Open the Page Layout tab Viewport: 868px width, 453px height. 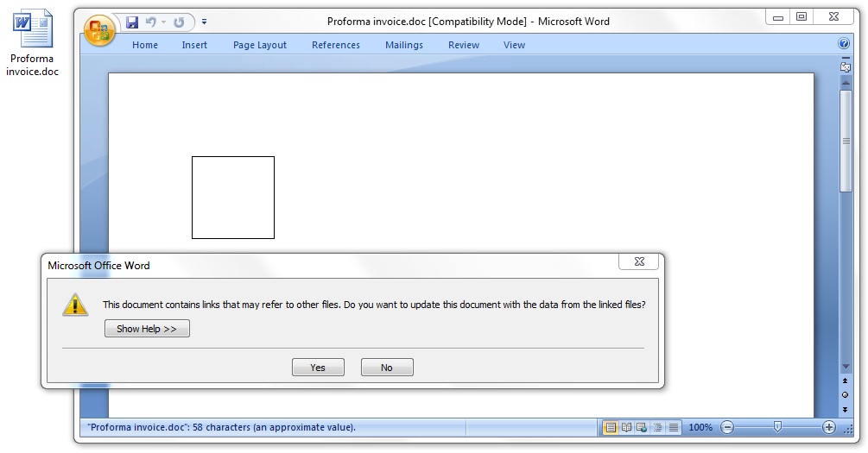260,45
